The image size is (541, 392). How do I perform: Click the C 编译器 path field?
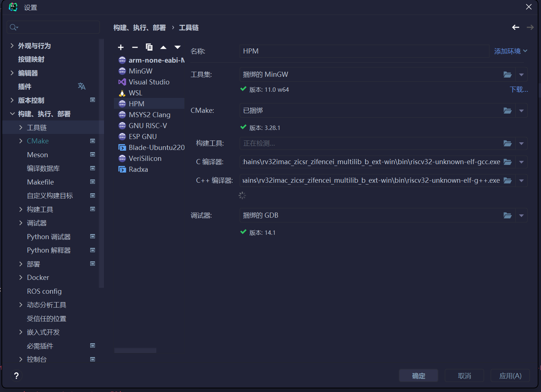point(371,162)
